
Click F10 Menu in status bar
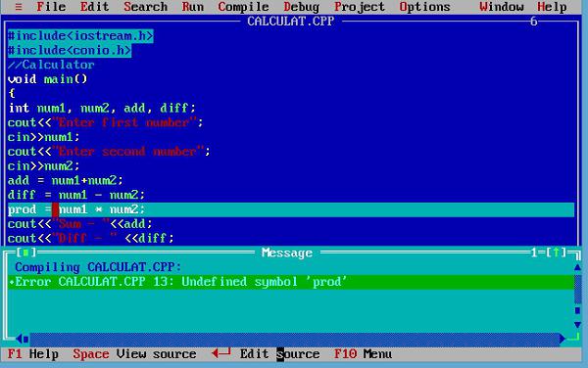[x=363, y=354]
